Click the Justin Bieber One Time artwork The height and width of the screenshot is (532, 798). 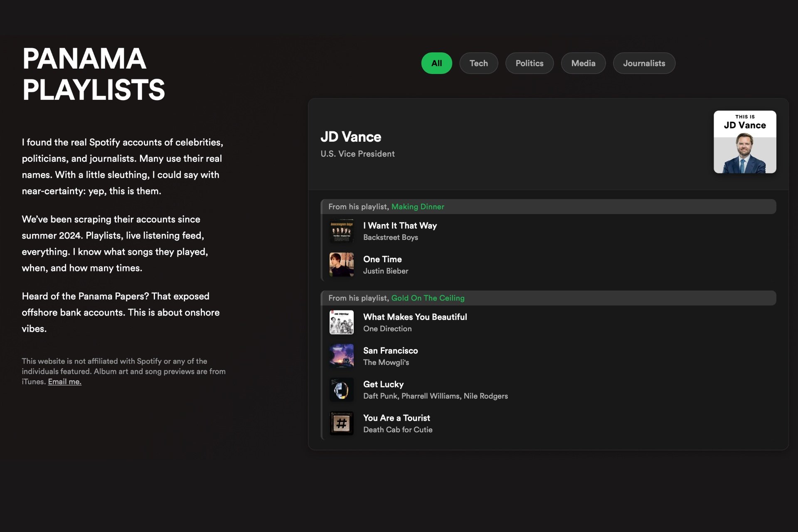click(342, 265)
